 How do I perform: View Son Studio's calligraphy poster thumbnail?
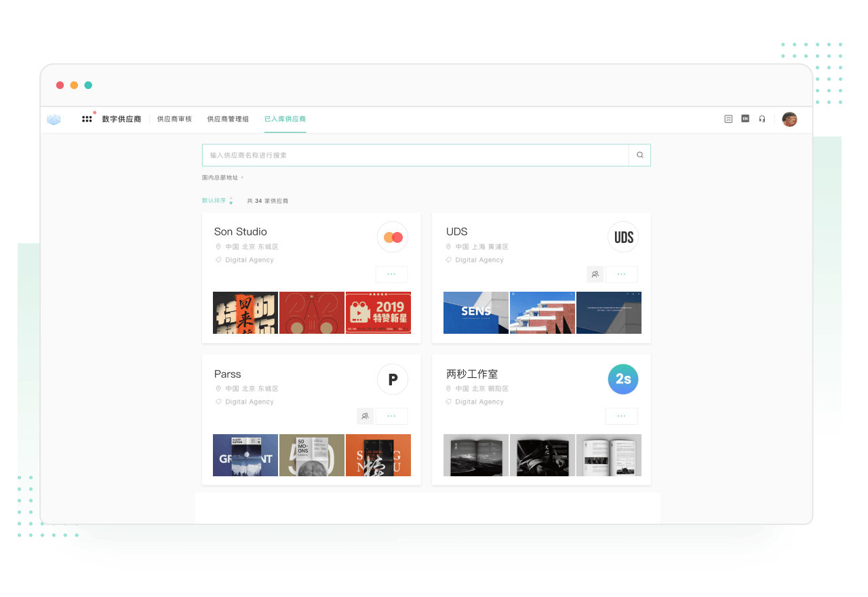pos(245,313)
